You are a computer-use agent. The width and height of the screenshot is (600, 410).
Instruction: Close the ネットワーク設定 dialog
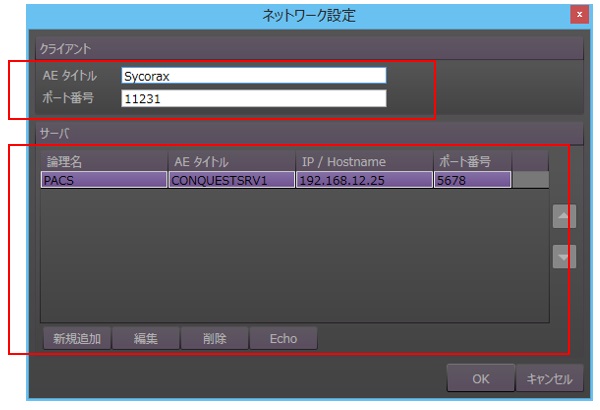coord(579,15)
